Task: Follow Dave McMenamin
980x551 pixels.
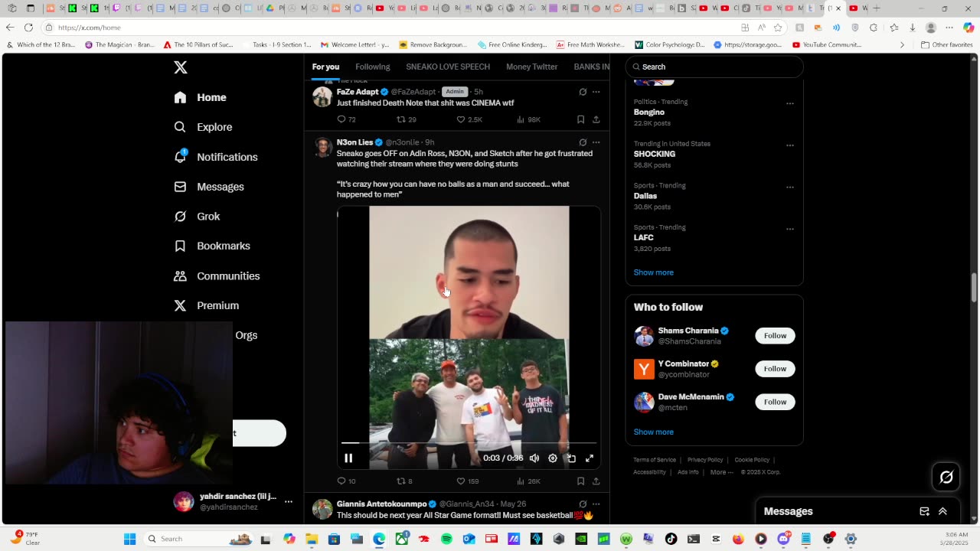Action: tap(775, 402)
